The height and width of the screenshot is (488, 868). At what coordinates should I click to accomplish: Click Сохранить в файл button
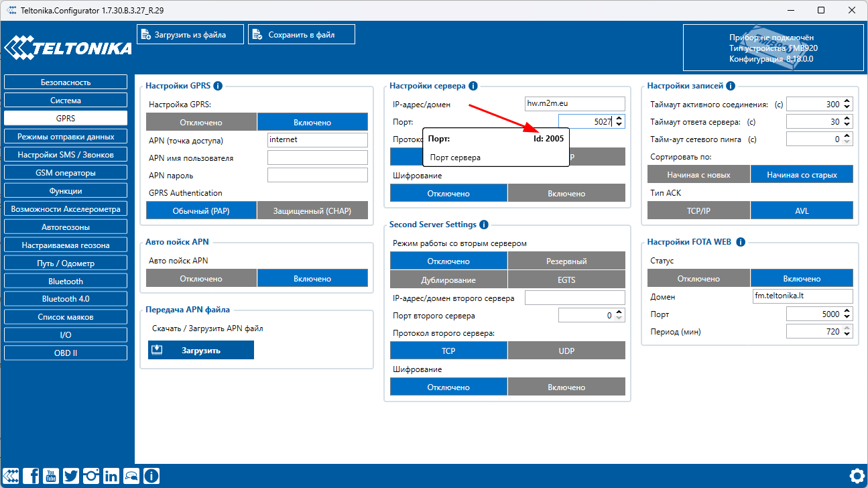click(302, 35)
